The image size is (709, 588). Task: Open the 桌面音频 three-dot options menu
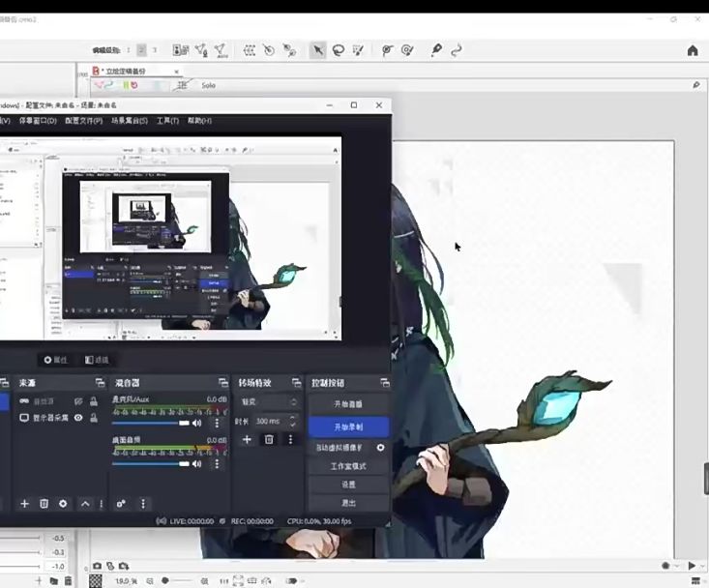216,463
